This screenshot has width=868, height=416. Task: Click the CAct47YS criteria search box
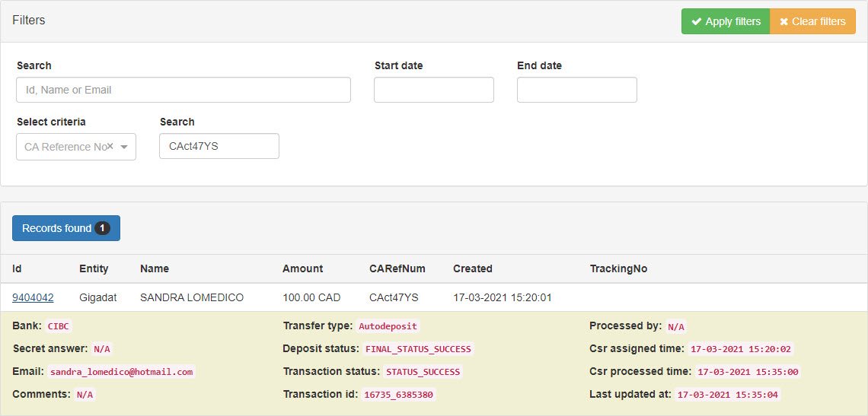click(219, 146)
